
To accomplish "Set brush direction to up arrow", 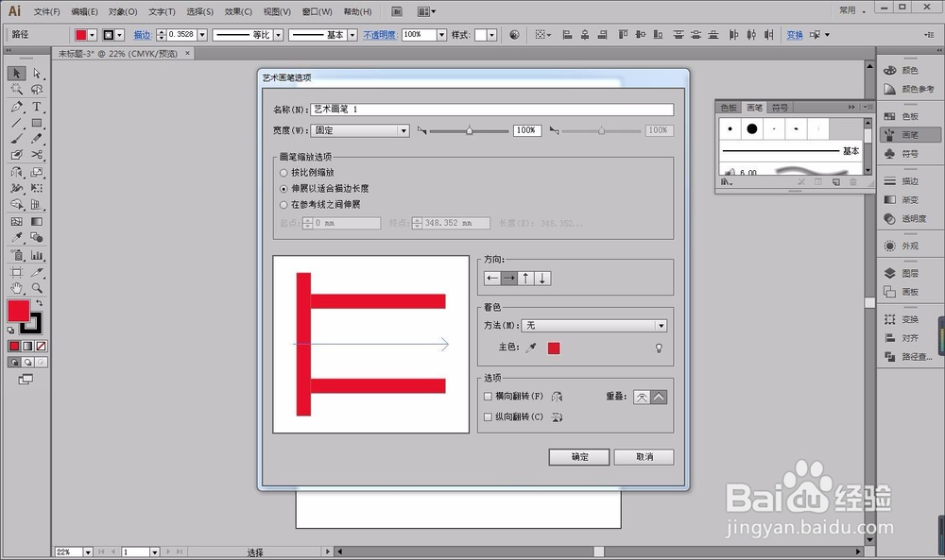I will (x=525, y=279).
